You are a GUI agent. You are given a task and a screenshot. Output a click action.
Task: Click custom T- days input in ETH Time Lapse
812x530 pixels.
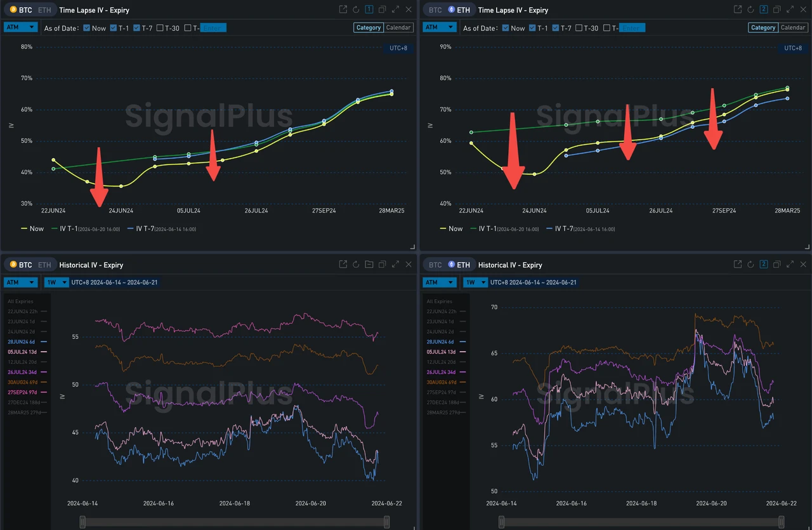click(x=632, y=28)
